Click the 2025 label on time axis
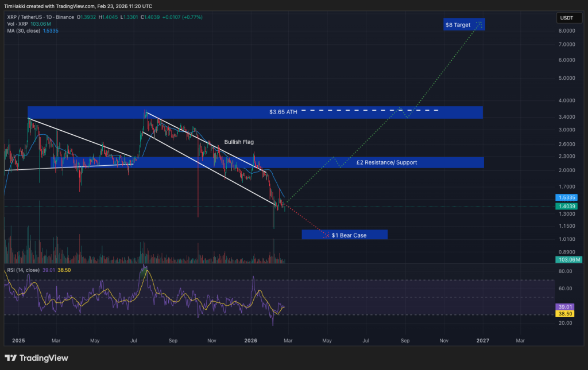The width and height of the screenshot is (588, 370). click(19, 340)
